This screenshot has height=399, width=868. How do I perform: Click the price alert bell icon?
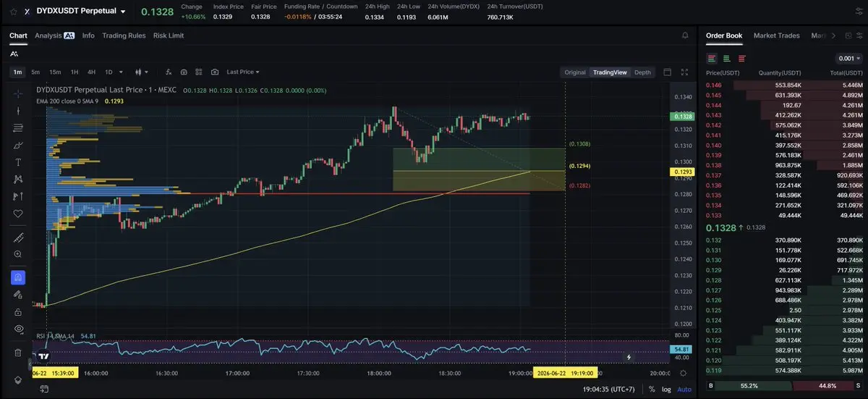click(x=685, y=35)
